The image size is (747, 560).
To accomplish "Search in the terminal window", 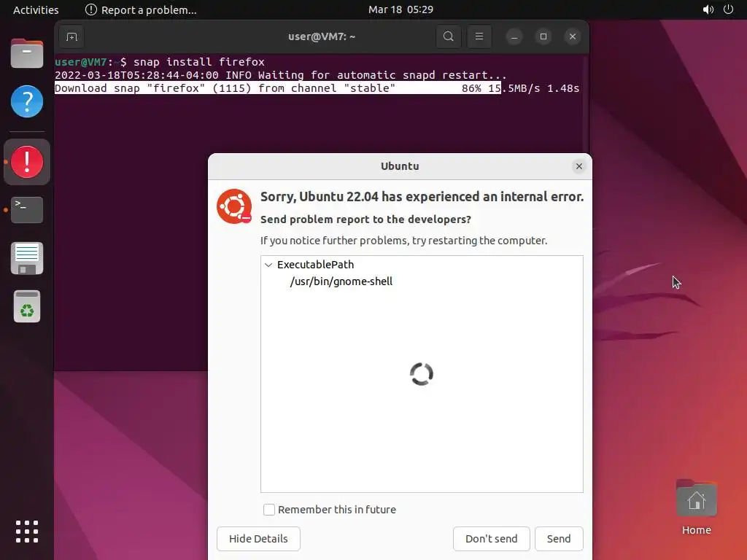I will click(x=449, y=36).
